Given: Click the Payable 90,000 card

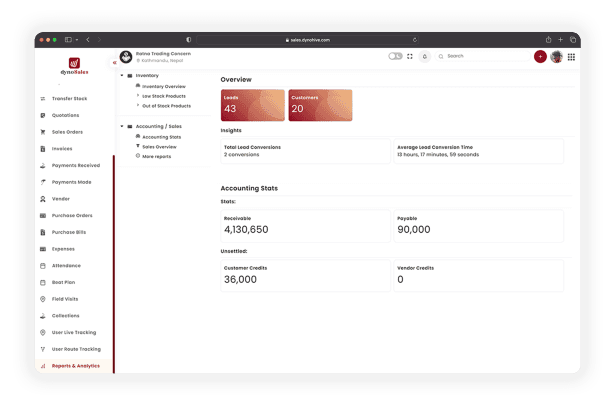Looking at the screenshot, I should (479, 226).
